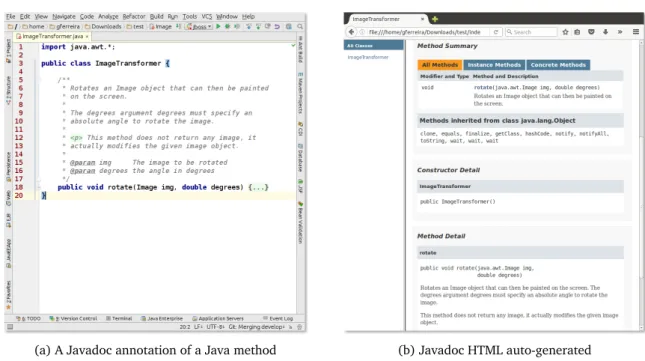645x361 pixels.
Task: Open the Firefox bookmarks list icon
Action: click(577, 32)
